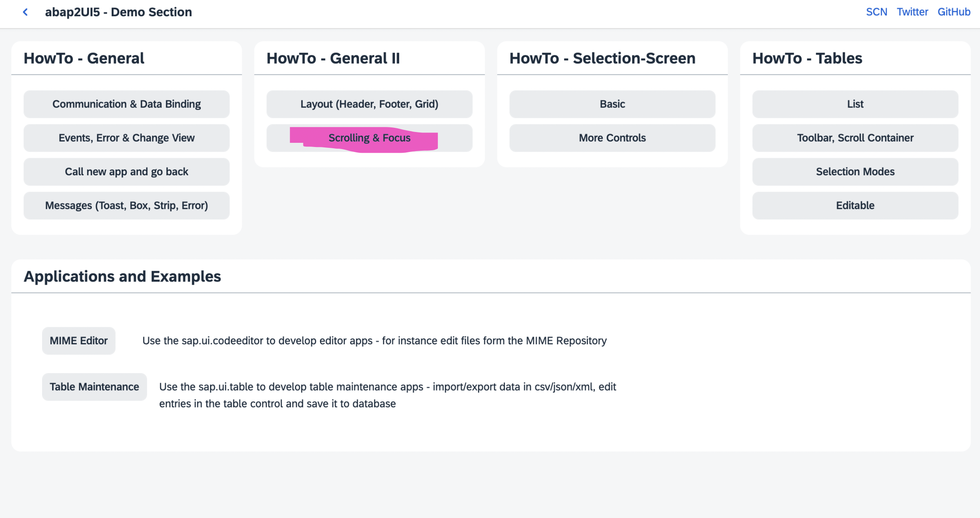
Task: Open the Communication & Data Binding demo
Action: click(126, 104)
